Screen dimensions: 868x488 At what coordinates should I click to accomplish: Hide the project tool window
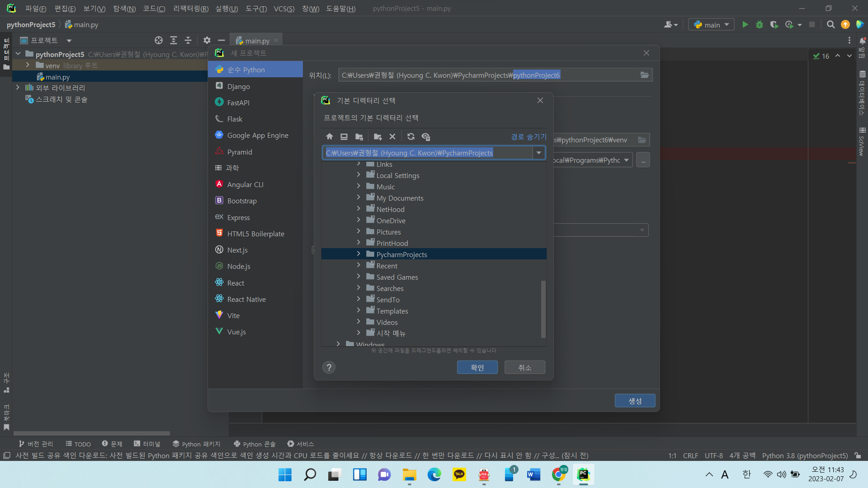[x=221, y=40]
